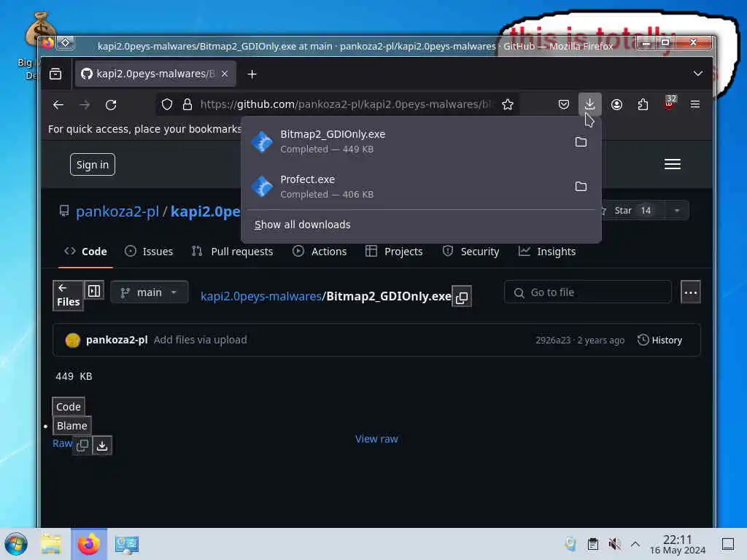Toggle the file tree side panel icon
The width and height of the screenshot is (747, 560).
coord(94,291)
